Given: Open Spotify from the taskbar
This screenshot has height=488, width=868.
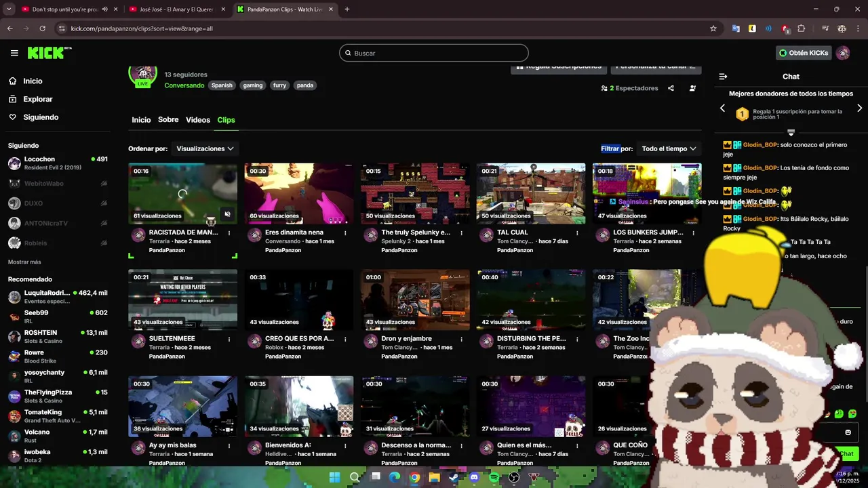Looking at the screenshot, I should click(x=494, y=478).
